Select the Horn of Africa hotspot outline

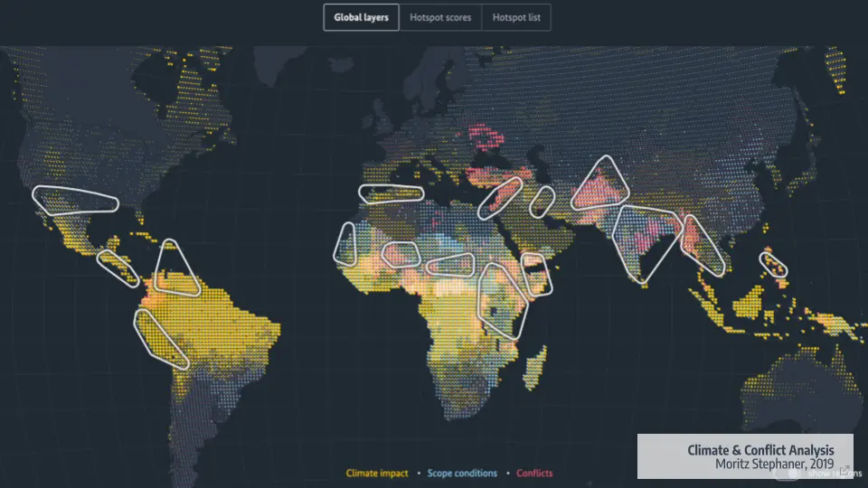(536, 275)
